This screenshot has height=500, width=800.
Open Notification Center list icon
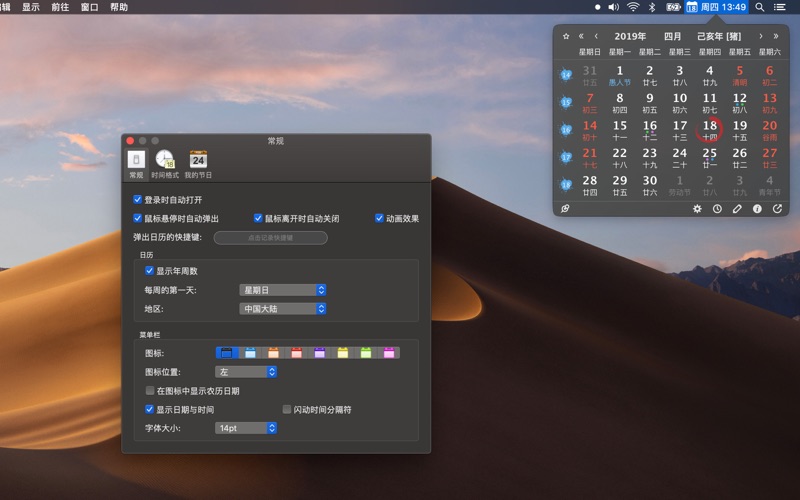(780, 7)
